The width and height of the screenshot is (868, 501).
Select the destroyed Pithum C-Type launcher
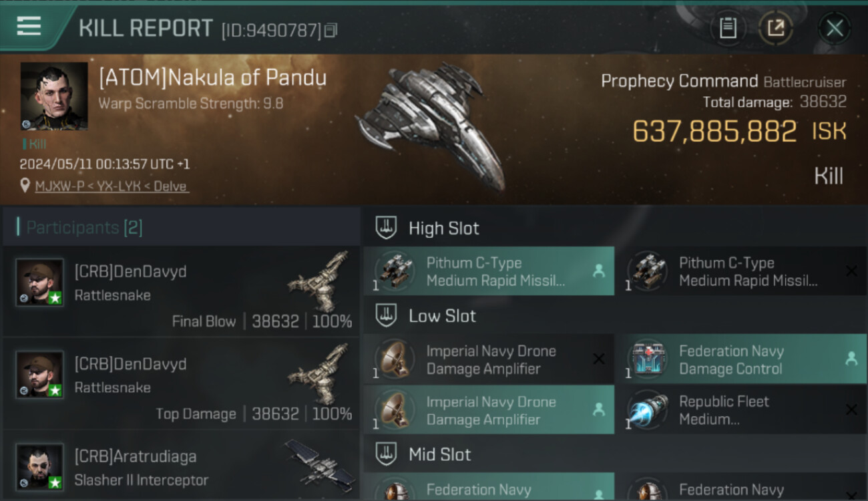(741, 271)
